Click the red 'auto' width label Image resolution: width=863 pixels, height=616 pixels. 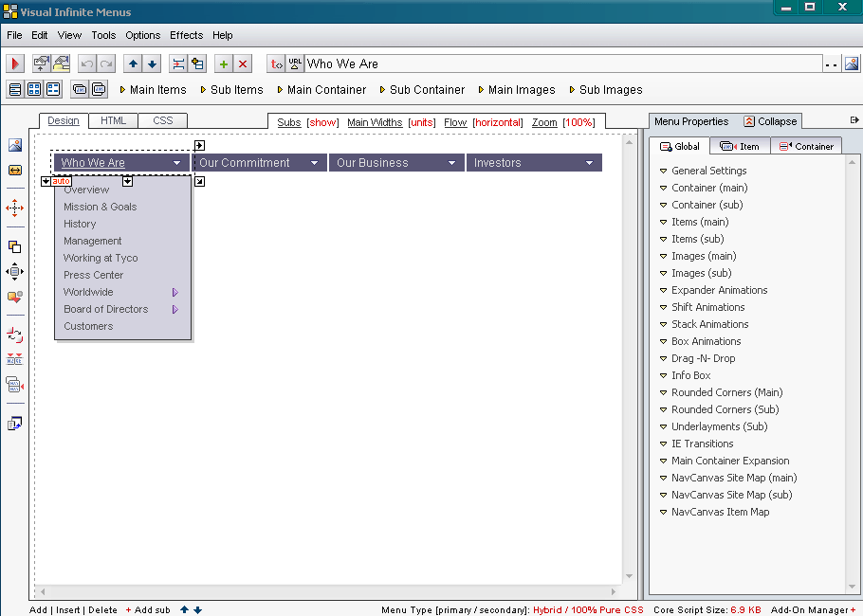[x=61, y=181]
